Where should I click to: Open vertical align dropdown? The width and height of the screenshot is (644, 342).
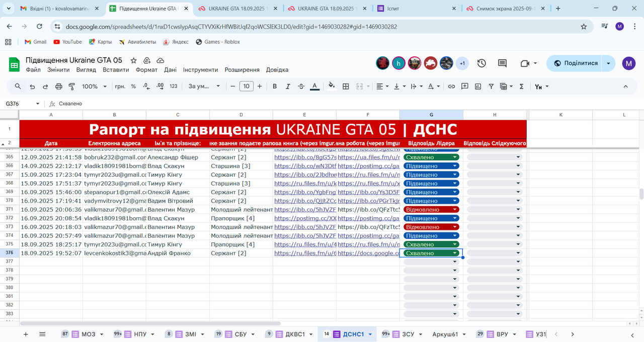(x=399, y=87)
